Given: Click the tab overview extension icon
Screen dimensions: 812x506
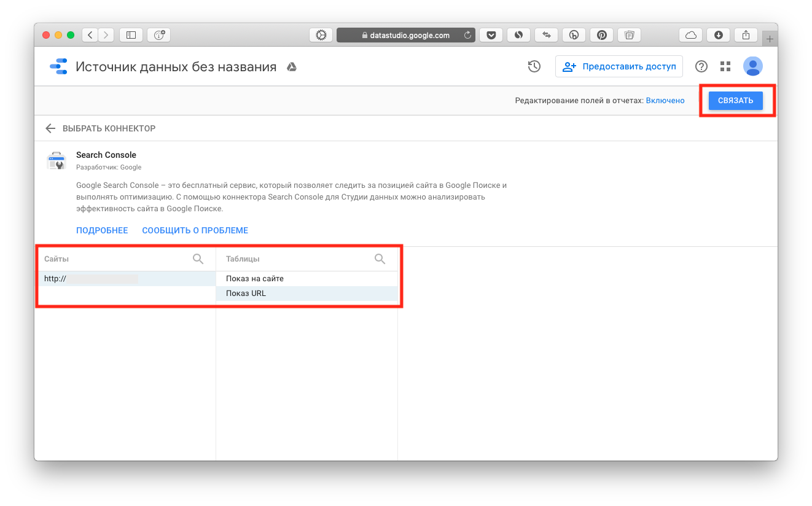Looking at the screenshot, I should click(629, 35).
